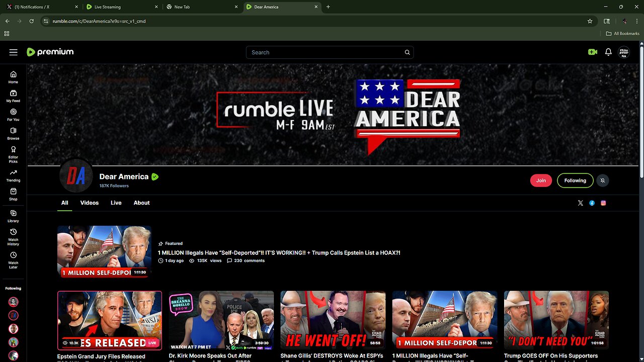Select the Live tab

116,203
